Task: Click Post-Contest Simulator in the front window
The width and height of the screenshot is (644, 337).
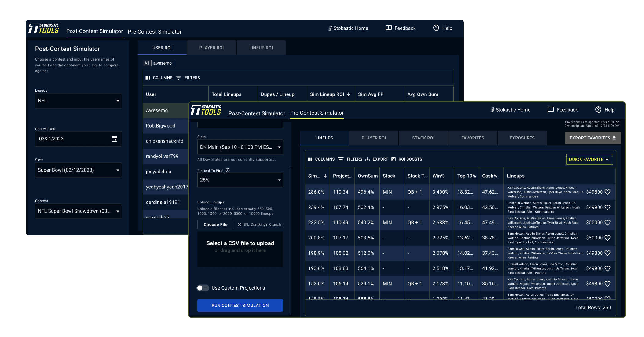Action: click(257, 113)
